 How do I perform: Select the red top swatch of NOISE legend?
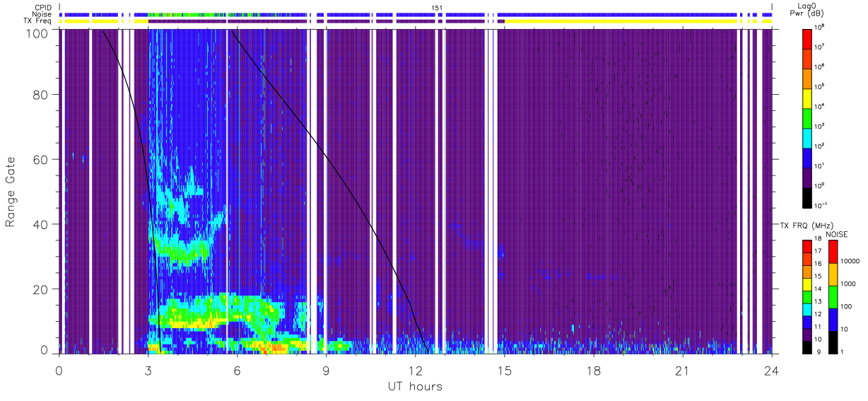coord(833,250)
